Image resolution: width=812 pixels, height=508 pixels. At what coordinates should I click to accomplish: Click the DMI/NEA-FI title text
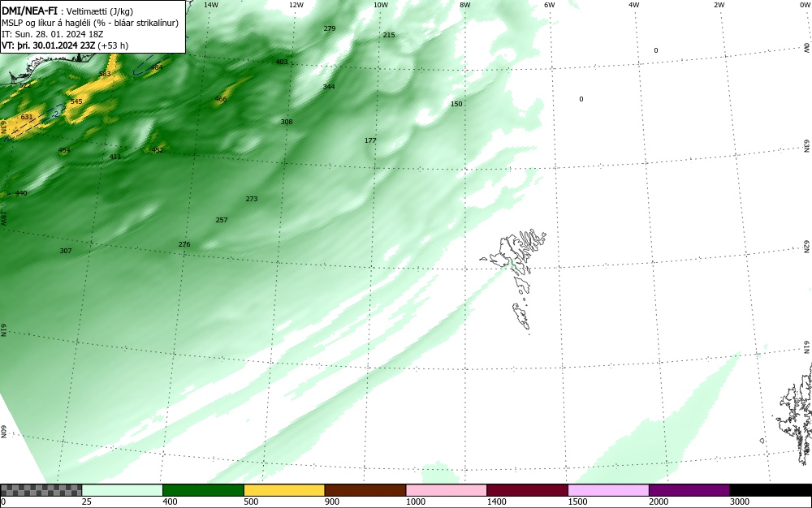click(29, 11)
